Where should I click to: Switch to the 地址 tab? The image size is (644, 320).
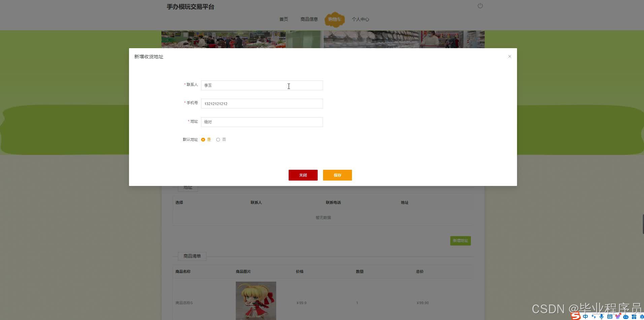(188, 187)
